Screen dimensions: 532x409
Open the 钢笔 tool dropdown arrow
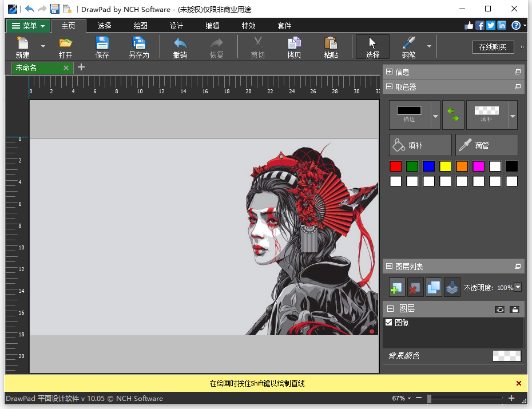click(429, 46)
